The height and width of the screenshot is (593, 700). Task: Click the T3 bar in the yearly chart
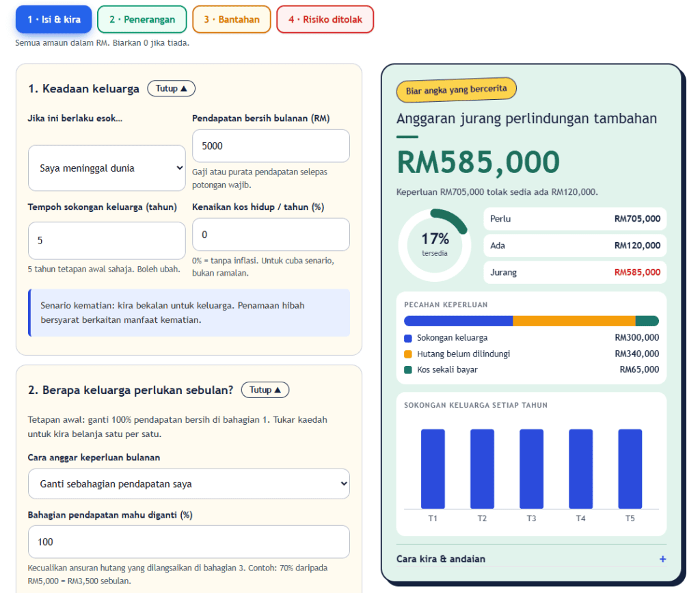click(531, 469)
